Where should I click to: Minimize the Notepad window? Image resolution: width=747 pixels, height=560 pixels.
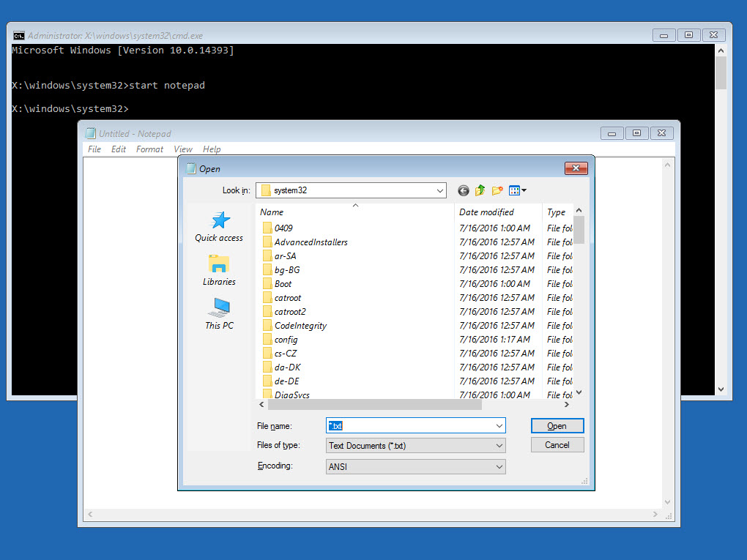coord(612,133)
